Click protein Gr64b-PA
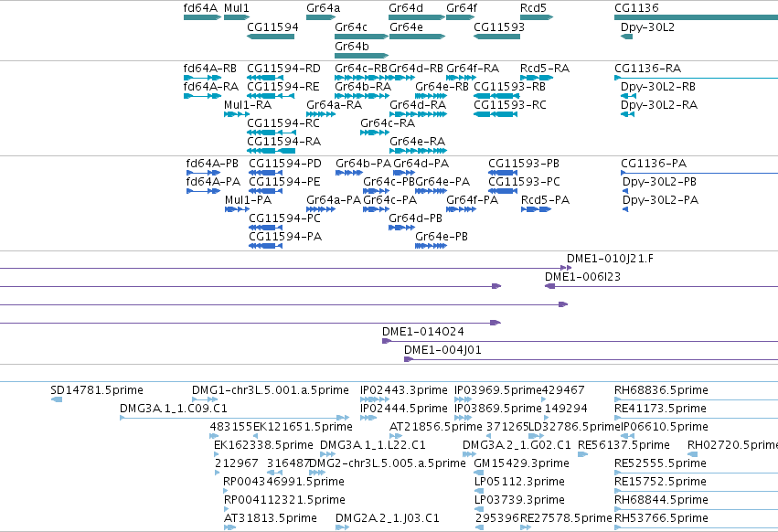The width and height of the screenshot is (778, 532). tap(349, 173)
